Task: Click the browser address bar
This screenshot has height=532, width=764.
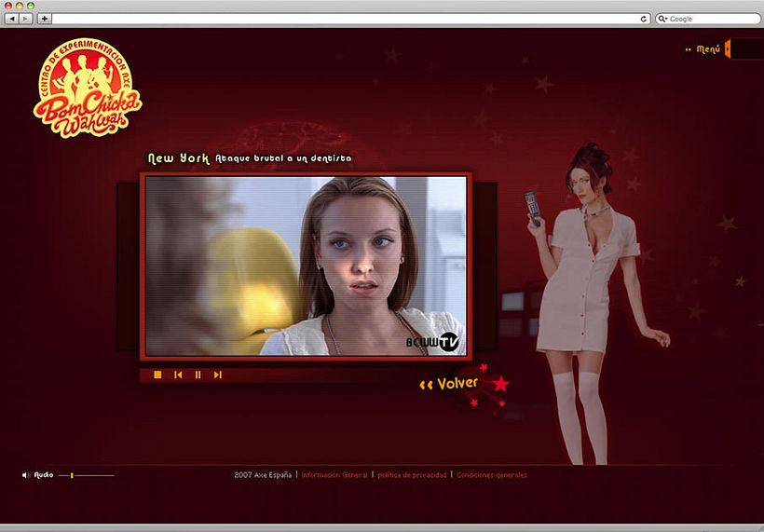Action: pyautogui.click(x=345, y=19)
